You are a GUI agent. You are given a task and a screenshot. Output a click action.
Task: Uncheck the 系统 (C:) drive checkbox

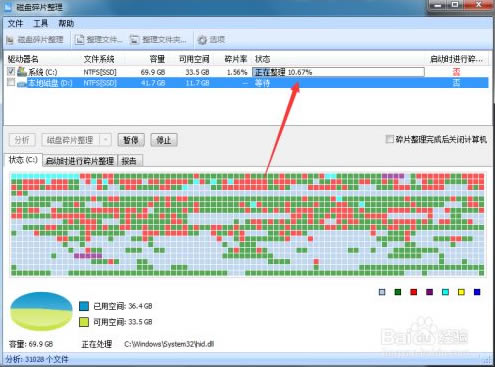(11, 71)
